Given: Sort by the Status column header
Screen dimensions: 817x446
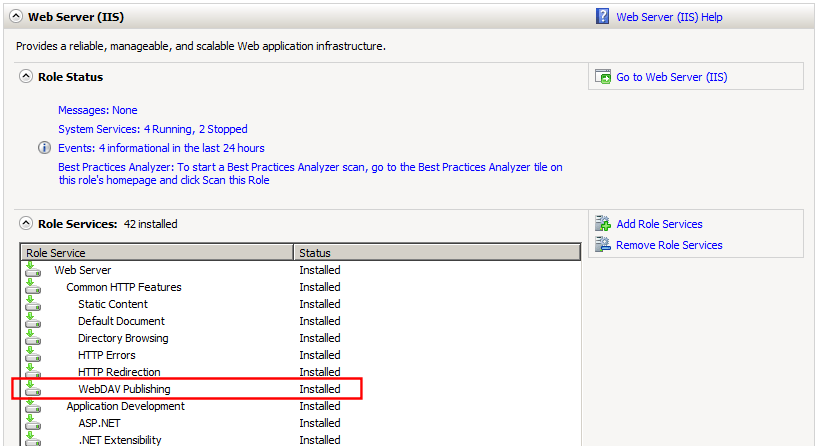Looking at the screenshot, I should [x=436, y=253].
